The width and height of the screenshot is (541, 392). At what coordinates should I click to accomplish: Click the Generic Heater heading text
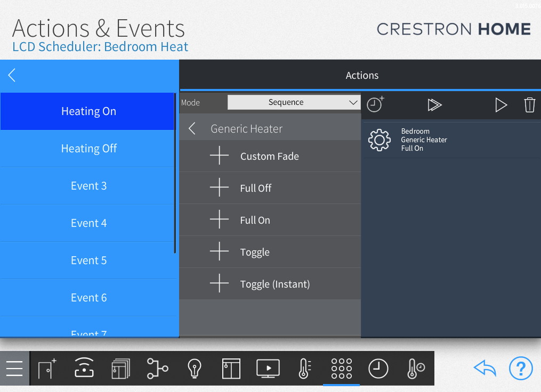pos(246,128)
